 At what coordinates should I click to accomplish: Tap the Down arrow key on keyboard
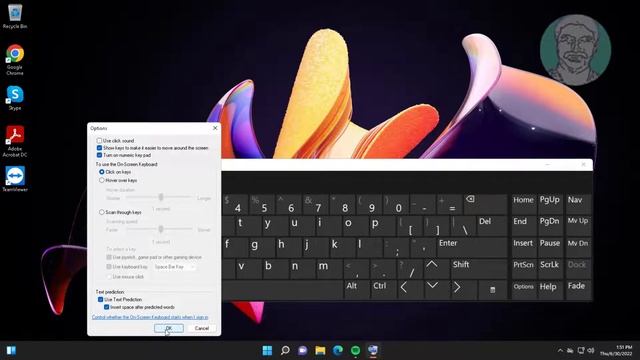click(x=436, y=289)
